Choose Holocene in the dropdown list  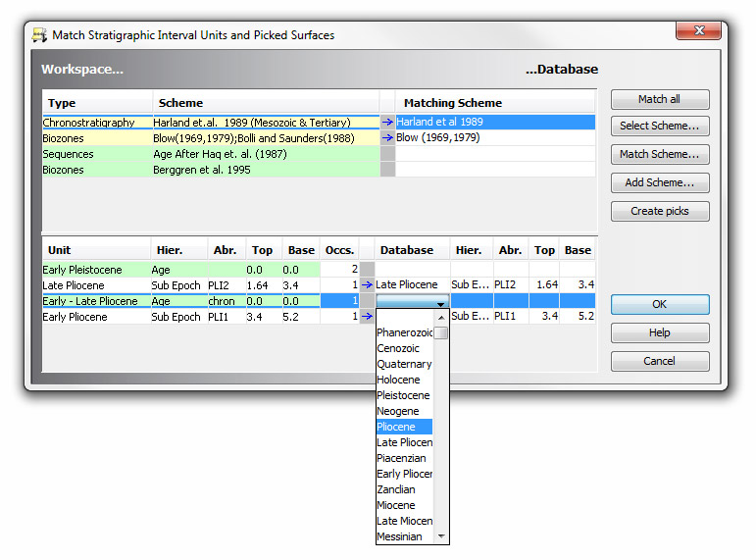(x=404, y=380)
